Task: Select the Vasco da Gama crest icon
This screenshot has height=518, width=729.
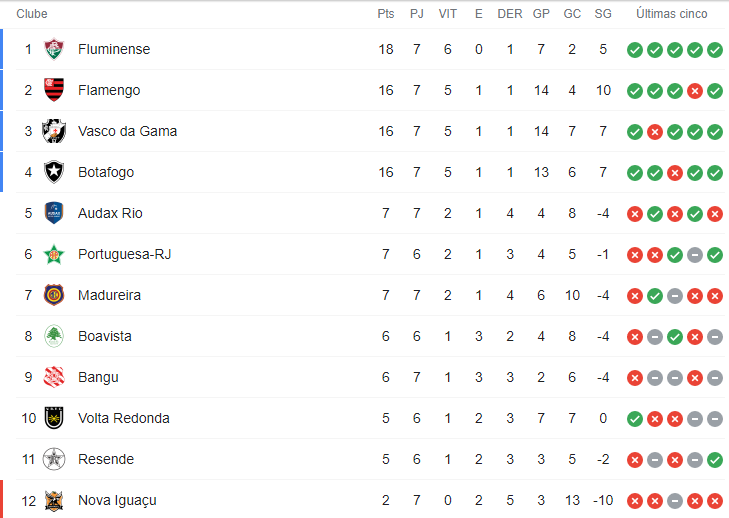Action: 54,131
